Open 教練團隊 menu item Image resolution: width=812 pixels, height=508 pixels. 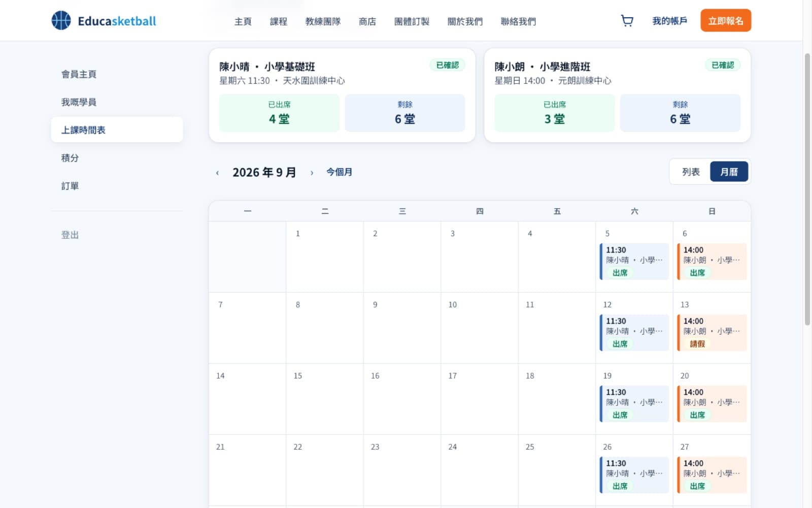click(x=323, y=21)
